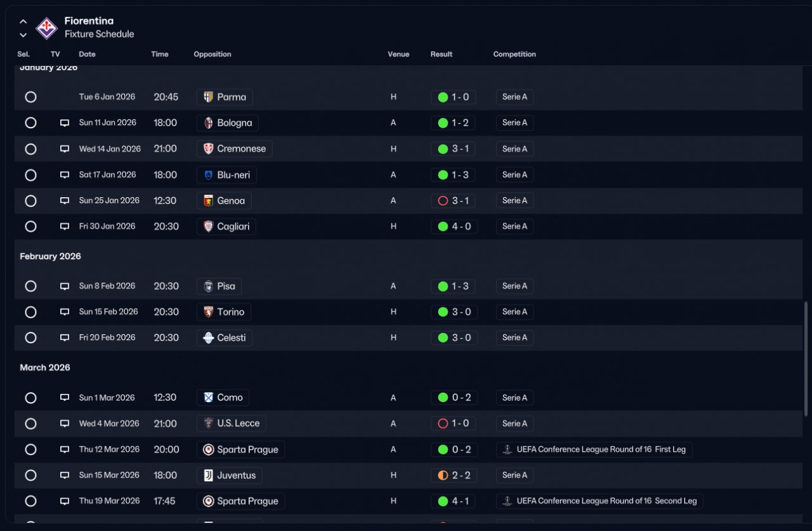Image resolution: width=812 pixels, height=531 pixels.
Task: Sort by the Date column header
Action: [87, 54]
